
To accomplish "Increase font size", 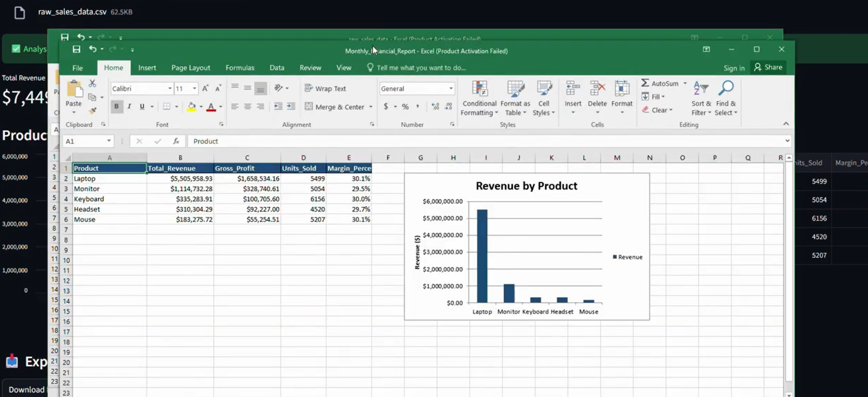I will [206, 88].
